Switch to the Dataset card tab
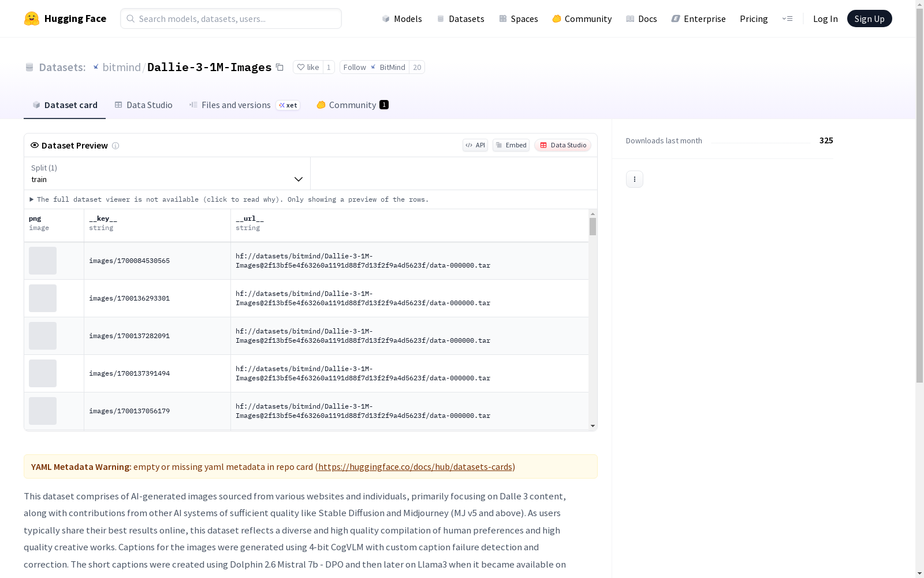Viewport: 924px width, 578px height. [65, 105]
